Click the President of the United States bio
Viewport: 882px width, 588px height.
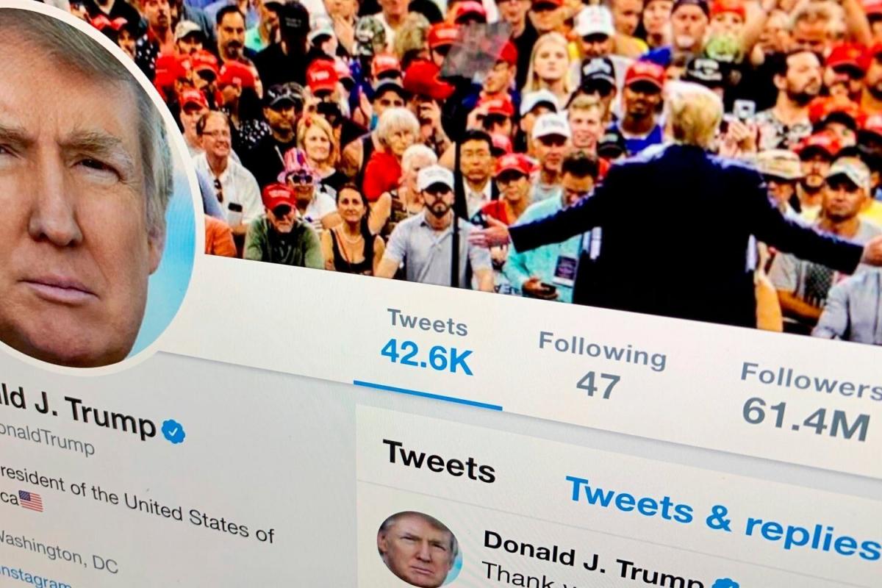tap(137, 502)
